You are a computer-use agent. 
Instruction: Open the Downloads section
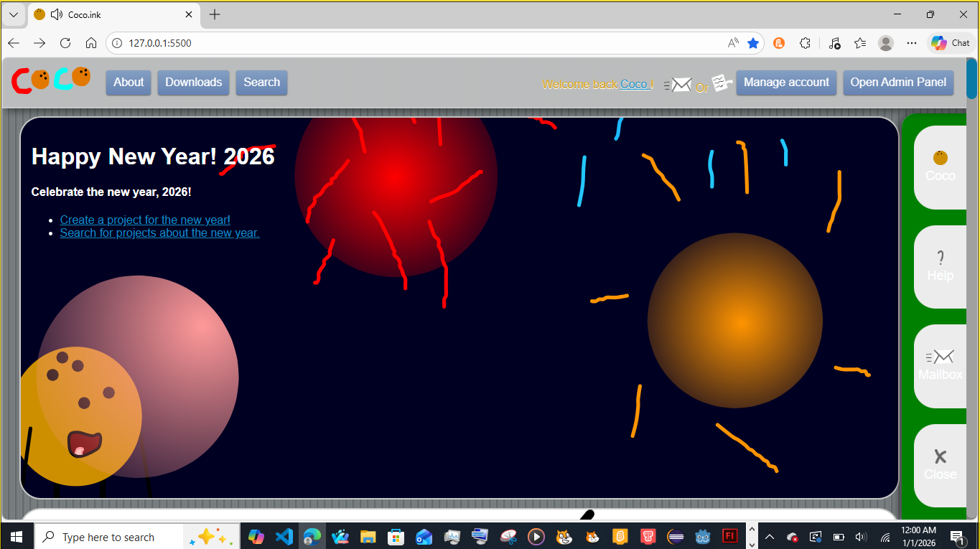click(193, 83)
